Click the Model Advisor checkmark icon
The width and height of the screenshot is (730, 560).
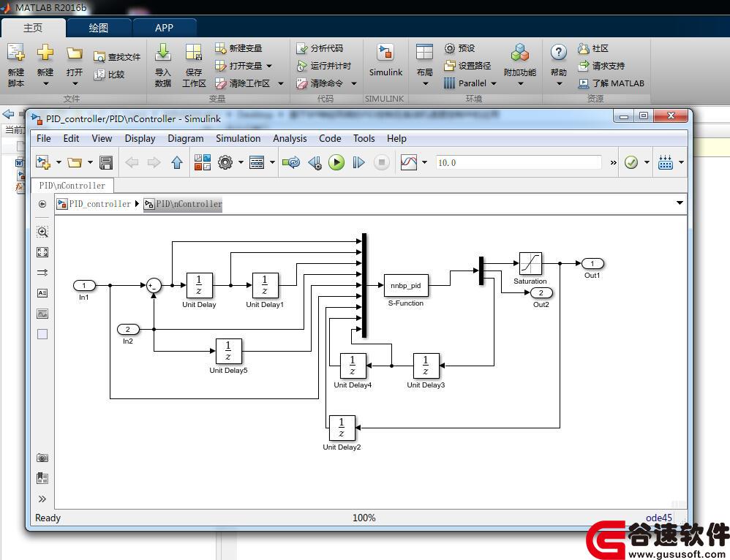[x=631, y=162]
